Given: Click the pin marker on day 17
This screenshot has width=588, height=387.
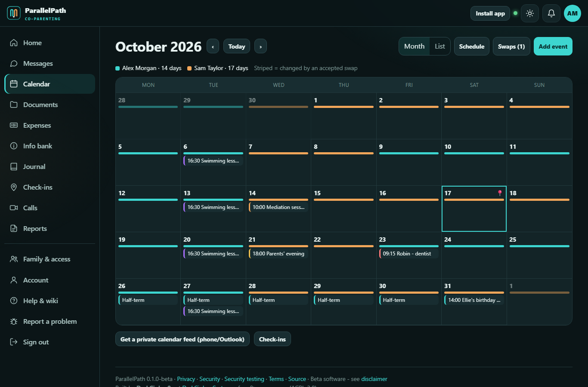Looking at the screenshot, I should 500,193.
